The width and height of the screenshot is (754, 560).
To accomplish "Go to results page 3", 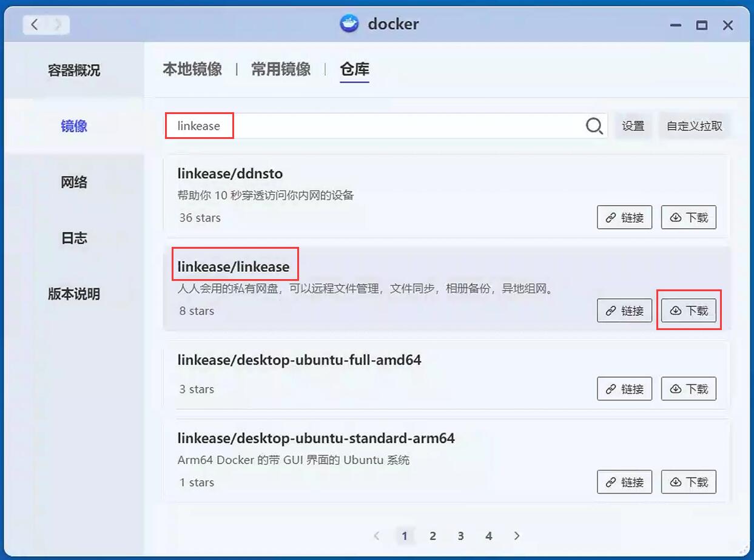I will [461, 536].
